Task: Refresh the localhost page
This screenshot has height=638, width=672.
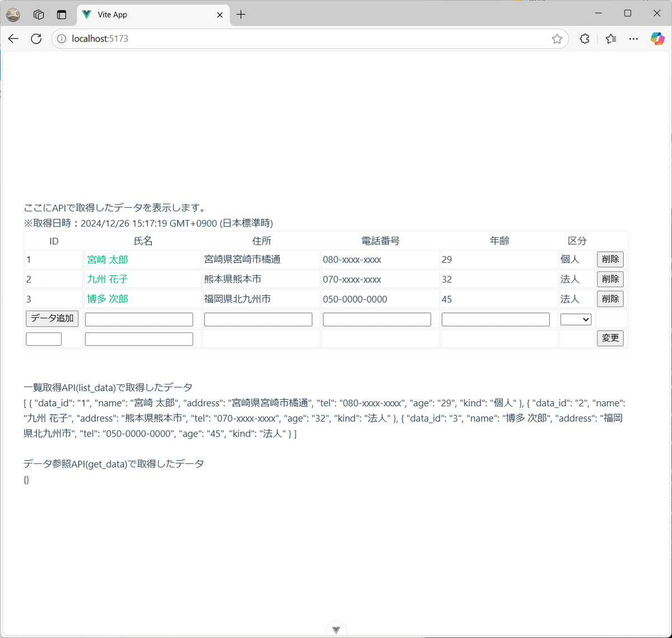Action: [x=36, y=39]
